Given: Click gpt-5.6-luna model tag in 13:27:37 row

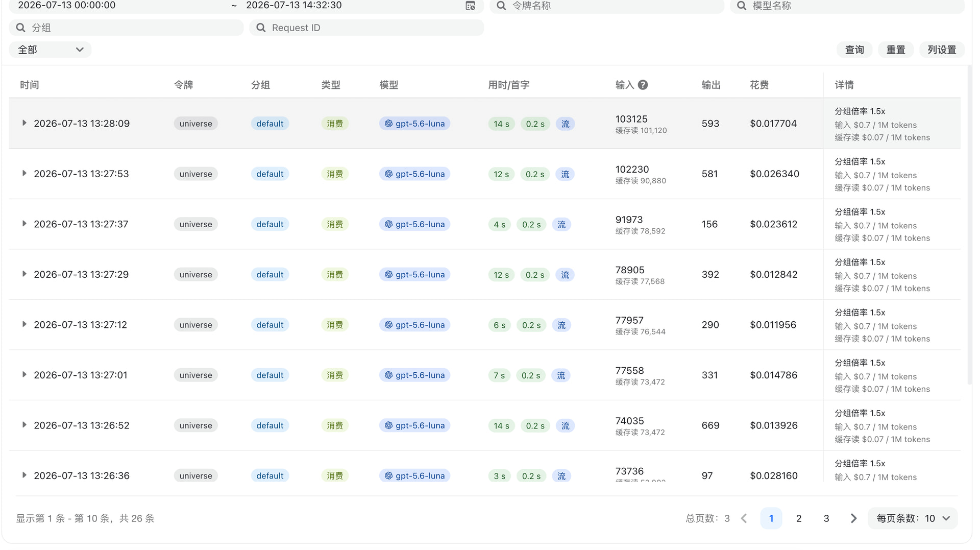Looking at the screenshot, I should tap(414, 224).
